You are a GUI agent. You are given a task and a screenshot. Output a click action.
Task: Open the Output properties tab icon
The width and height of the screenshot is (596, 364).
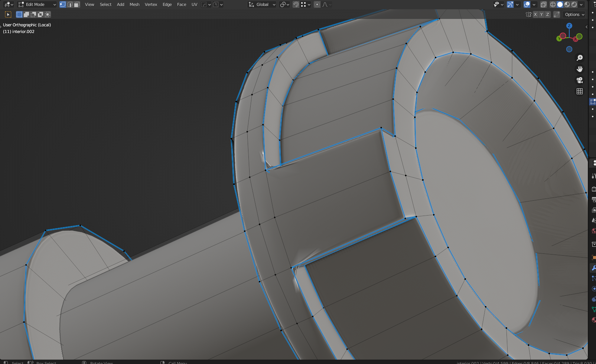pyautogui.click(x=593, y=200)
